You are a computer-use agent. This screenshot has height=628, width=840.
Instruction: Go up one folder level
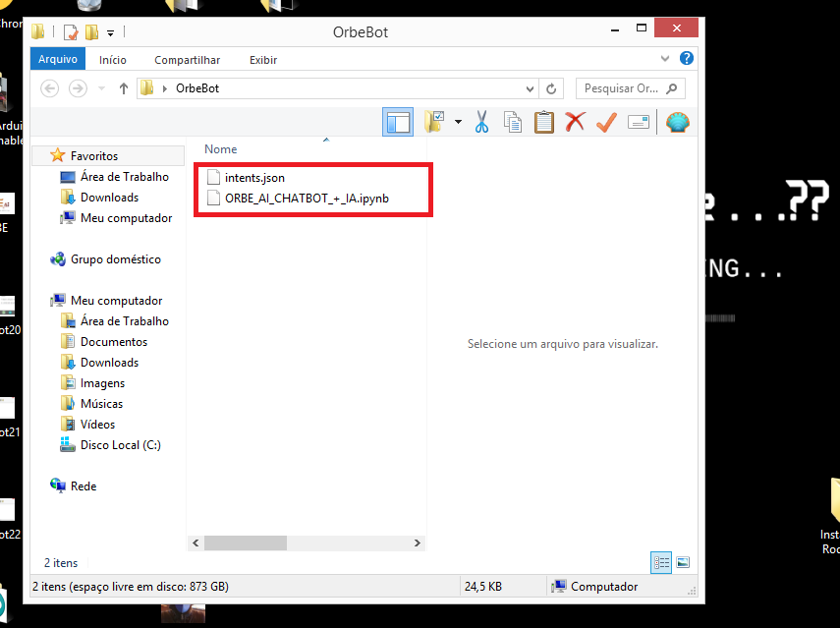pos(124,88)
